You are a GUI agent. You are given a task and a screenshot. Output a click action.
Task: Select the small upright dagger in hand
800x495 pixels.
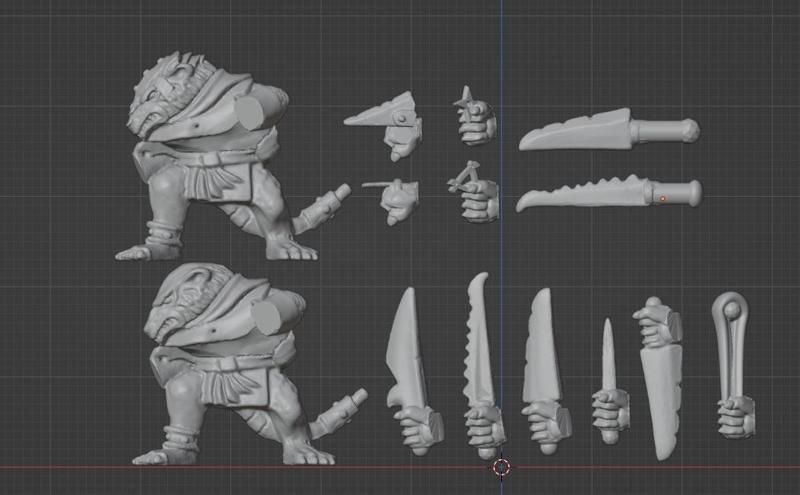pyautogui.click(x=610, y=383)
